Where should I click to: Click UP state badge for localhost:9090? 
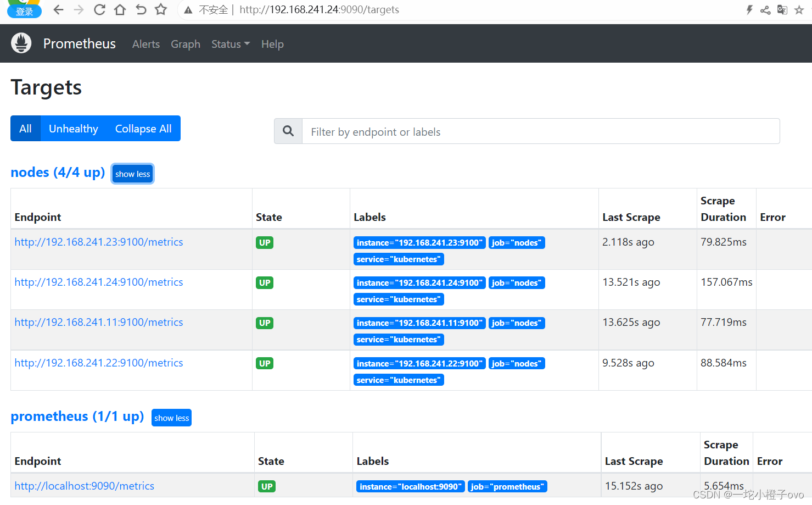click(267, 486)
